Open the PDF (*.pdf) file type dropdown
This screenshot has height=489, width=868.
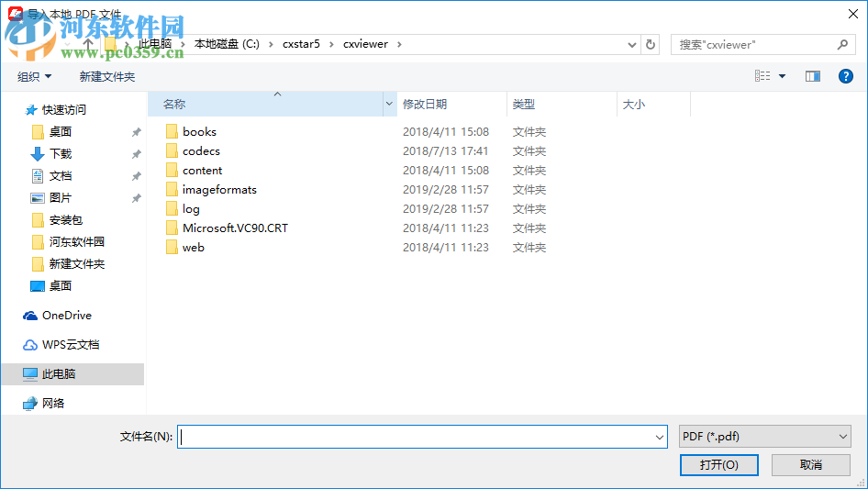click(x=764, y=437)
